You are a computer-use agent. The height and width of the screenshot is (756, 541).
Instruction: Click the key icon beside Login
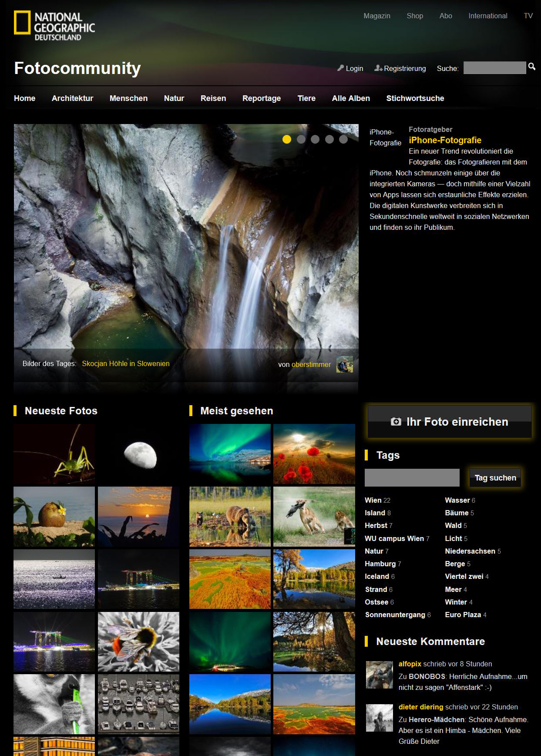340,68
